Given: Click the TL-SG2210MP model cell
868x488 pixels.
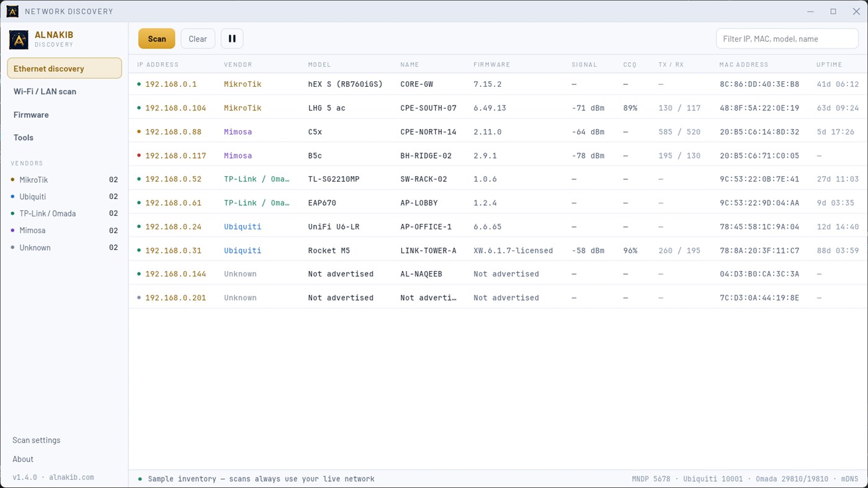Looking at the screenshot, I should click(x=334, y=179).
